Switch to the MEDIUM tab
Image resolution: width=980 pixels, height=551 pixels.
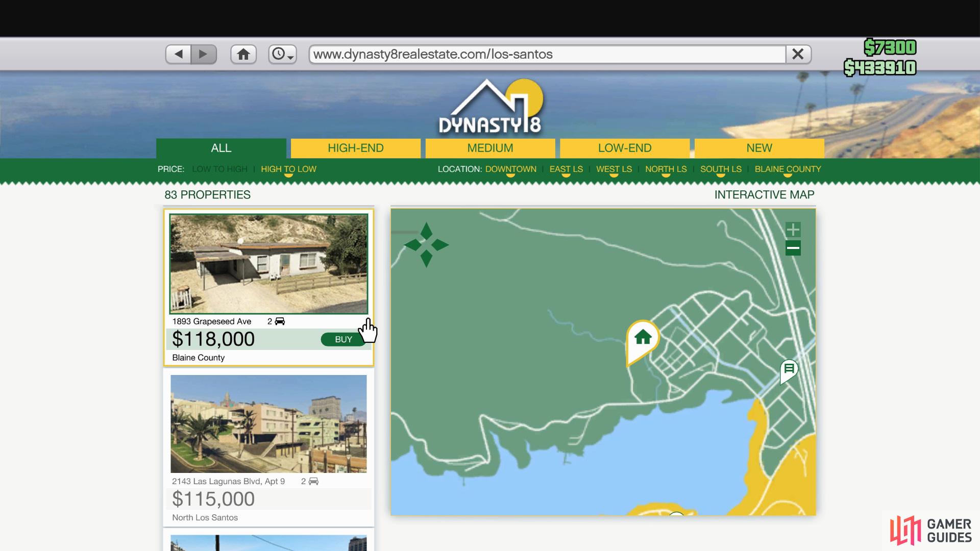(490, 148)
